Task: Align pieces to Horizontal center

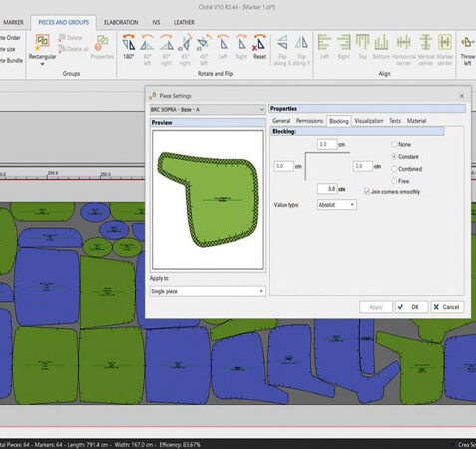Action: 403,49
